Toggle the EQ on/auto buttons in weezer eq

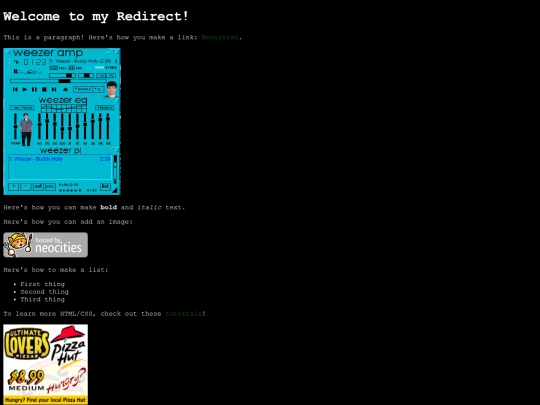click(22, 108)
